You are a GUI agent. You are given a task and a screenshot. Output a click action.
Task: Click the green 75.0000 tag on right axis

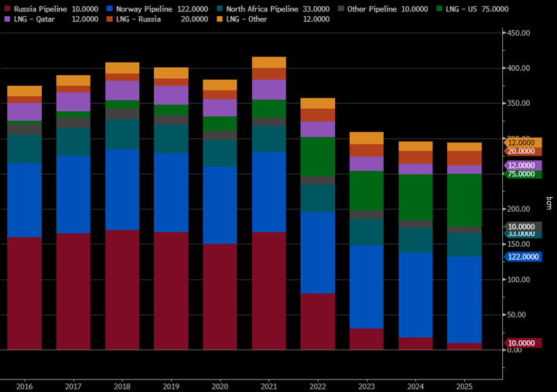pos(522,174)
